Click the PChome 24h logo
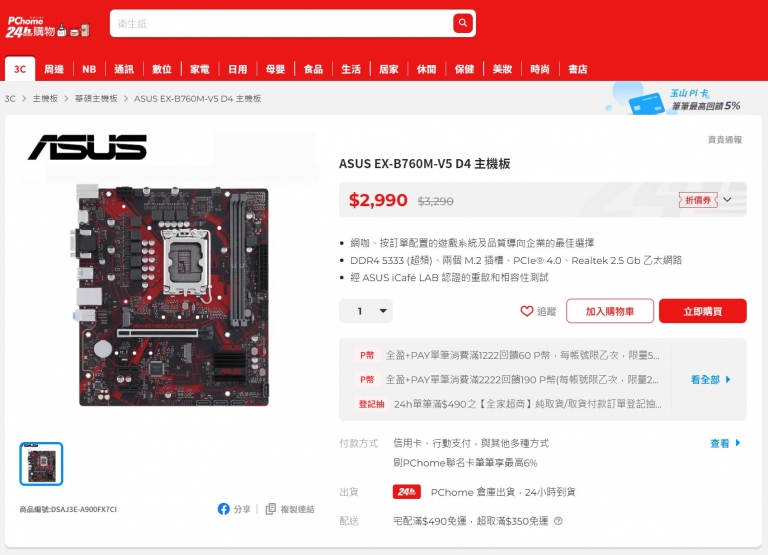768x555 pixels. click(48, 27)
